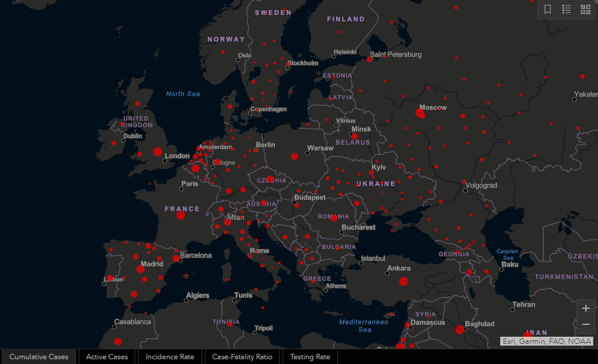Click the BELARUS country label
This screenshot has width=598, height=364.
(353, 142)
